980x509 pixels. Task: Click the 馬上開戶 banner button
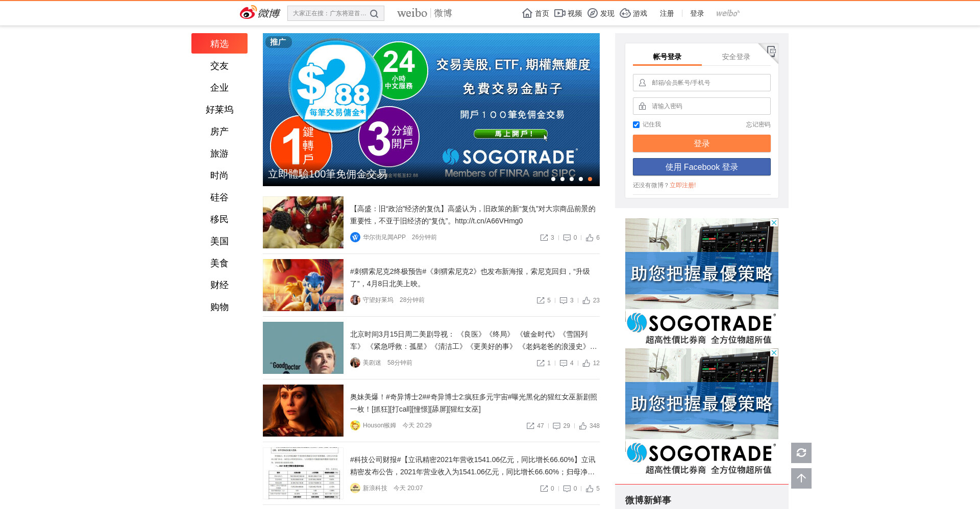510,134
